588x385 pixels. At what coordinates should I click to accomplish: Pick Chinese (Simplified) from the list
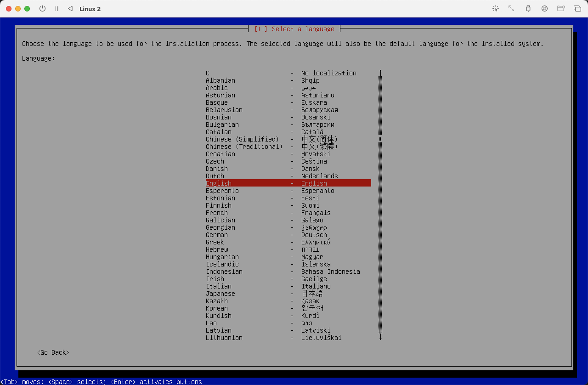(242, 139)
